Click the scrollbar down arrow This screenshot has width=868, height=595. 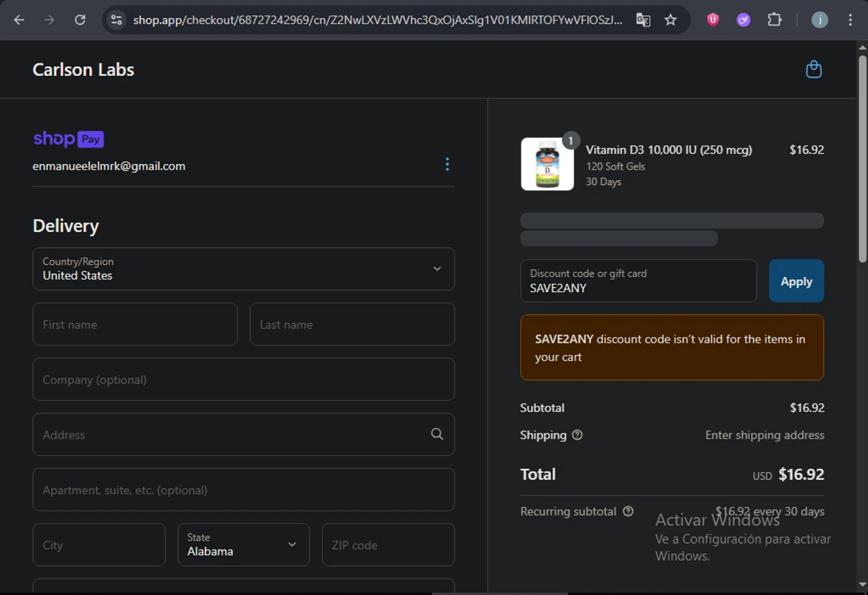862,585
